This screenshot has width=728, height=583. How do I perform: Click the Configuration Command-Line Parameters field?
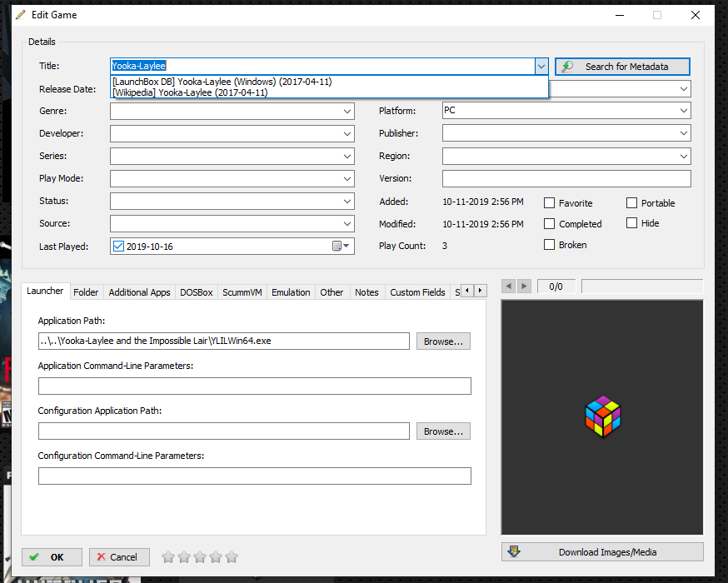click(x=254, y=476)
